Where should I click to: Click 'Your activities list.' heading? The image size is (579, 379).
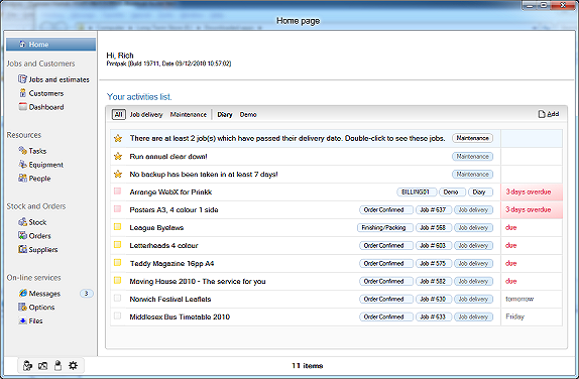(139, 97)
